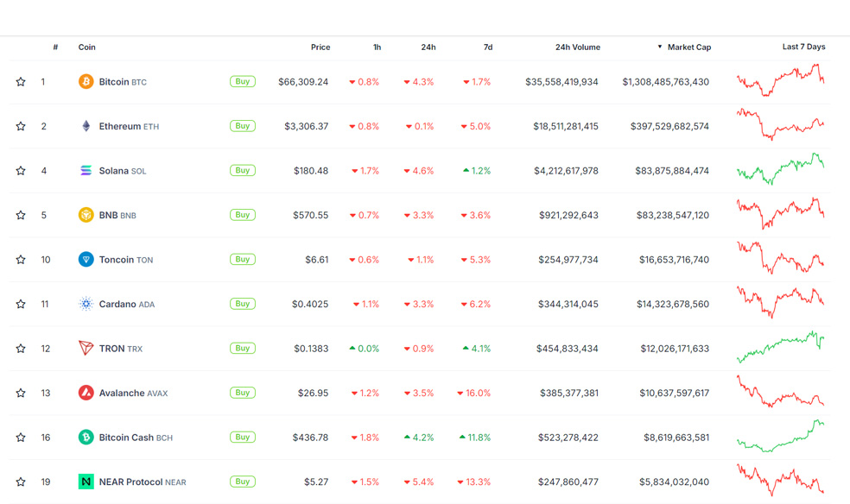The width and height of the screenshot is (850, 504).
Task: Click Bitcoin Cash 7d change 11.8%
Action: [475, 437]
